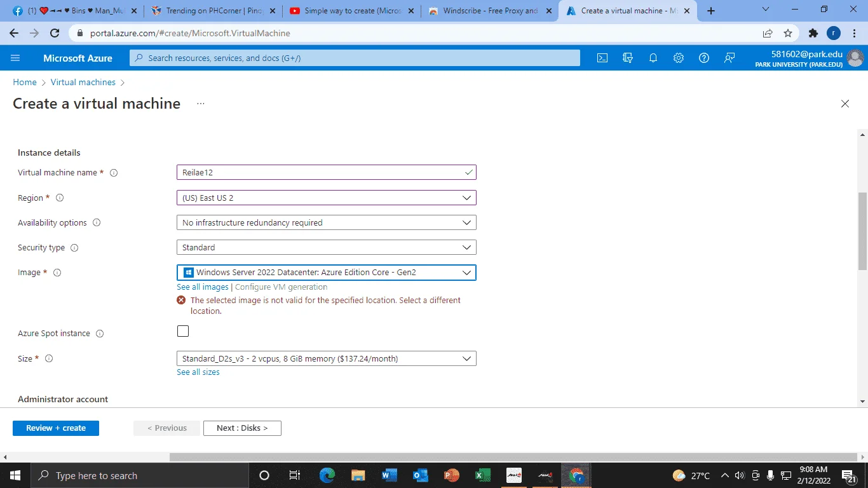Open the feedback icon in the Azure header
Screen dimensions: 868x488
[x=729, y=58]
